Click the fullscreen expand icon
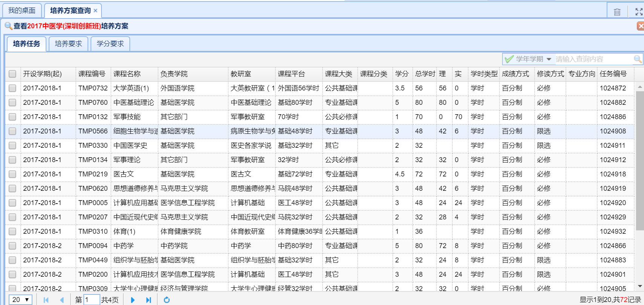This screenshot has width=644, height=305. tap(639, 12)
